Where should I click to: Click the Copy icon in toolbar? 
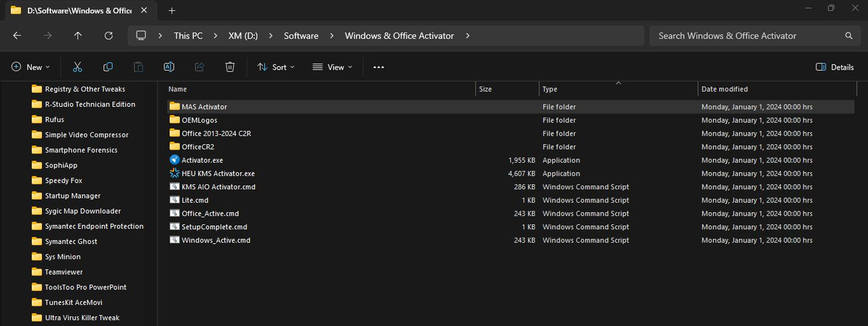tap(108, 67)
